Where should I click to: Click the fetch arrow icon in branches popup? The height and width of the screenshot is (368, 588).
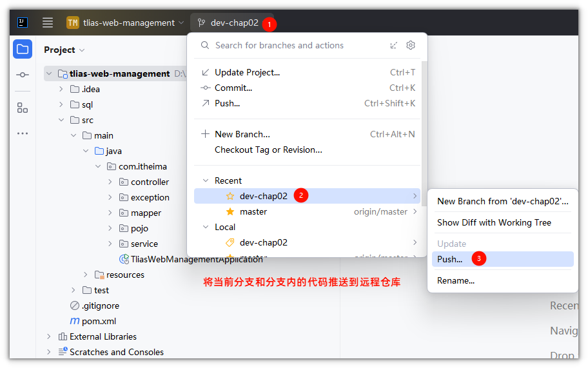393,45
